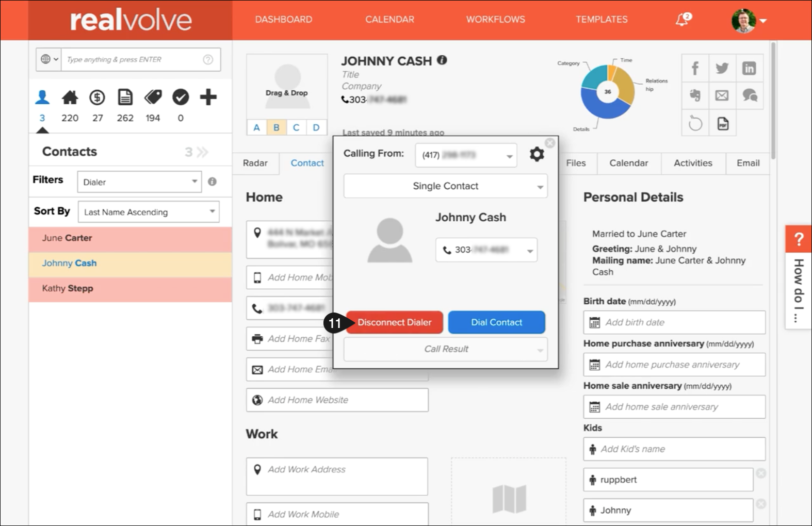Click the LinkedIn icon
The height and width of the screenshot is (526, 812).
pyautogui.click(x=749, y=68)
